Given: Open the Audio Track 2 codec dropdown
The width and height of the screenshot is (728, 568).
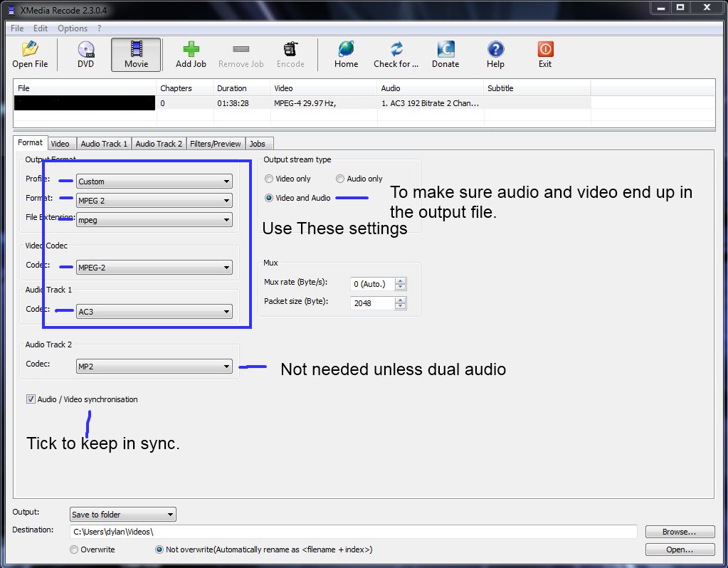Looking at the screenshot, I should [x=154, y=366].
